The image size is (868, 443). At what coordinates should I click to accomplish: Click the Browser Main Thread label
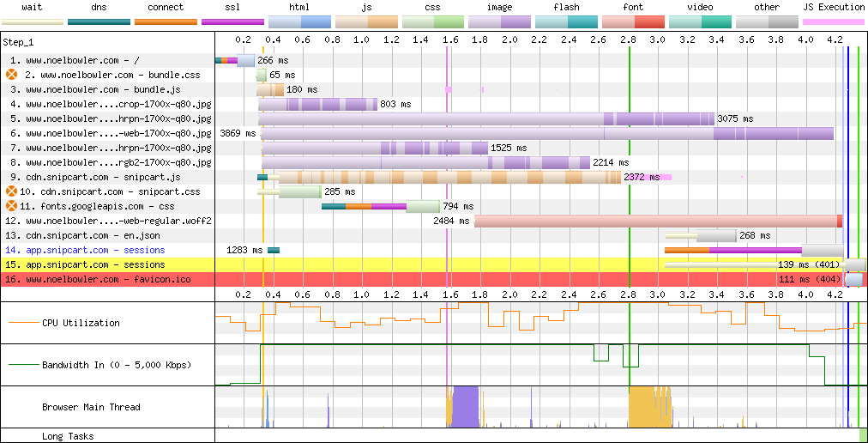coord(91,407)
